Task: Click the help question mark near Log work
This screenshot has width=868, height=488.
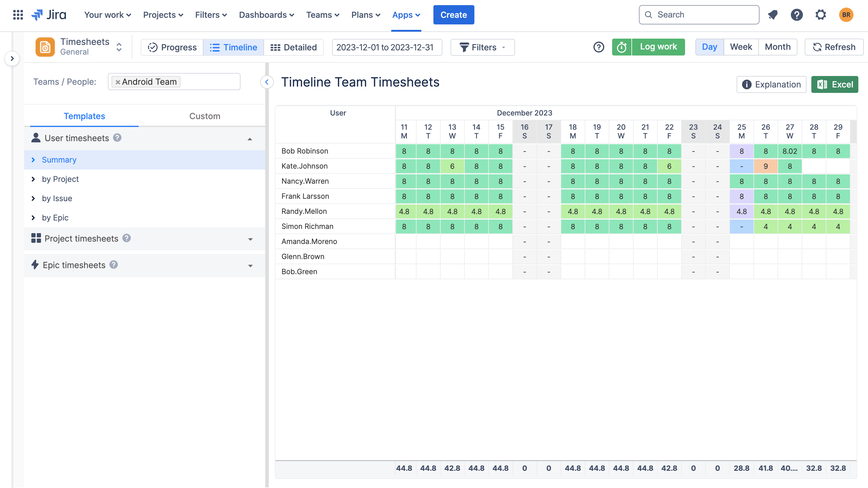Action: (x=599, y=47)
